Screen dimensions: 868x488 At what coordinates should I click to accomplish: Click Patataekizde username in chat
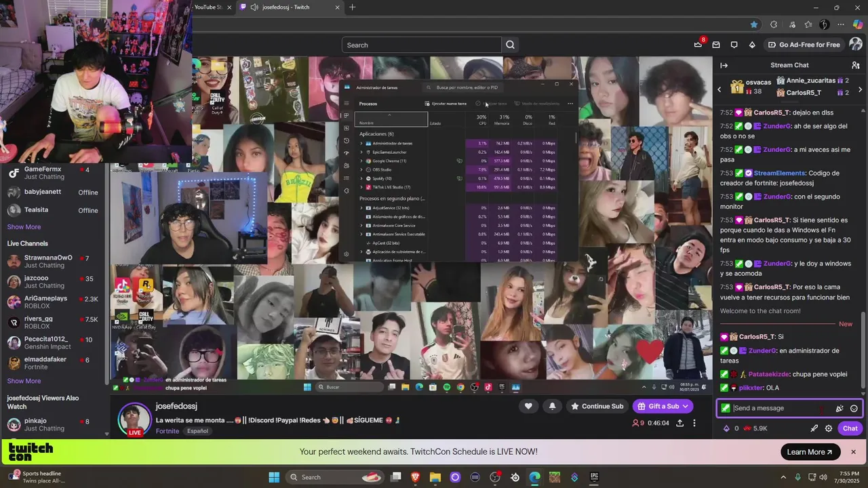pyautogui.click(x=769, y=374)
